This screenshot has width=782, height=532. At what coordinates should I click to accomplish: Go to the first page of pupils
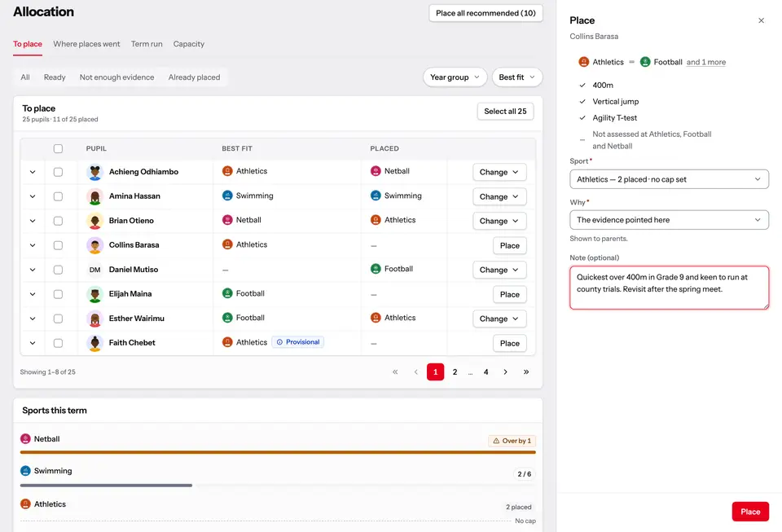click(395, 372)
